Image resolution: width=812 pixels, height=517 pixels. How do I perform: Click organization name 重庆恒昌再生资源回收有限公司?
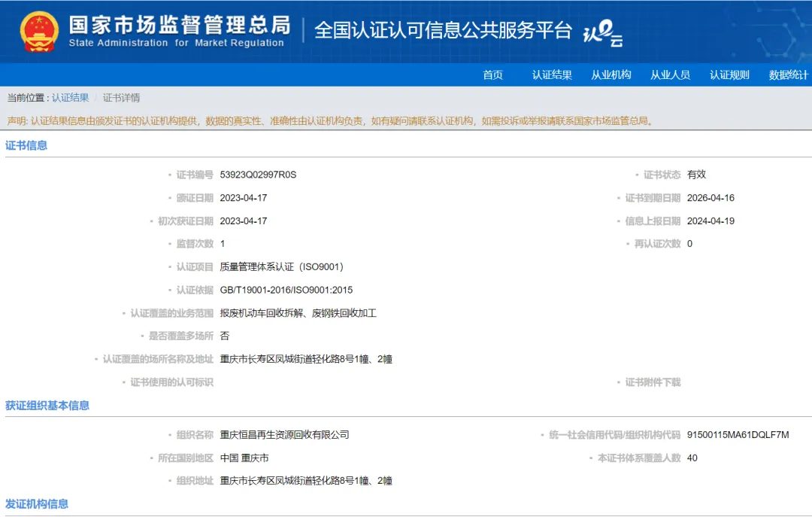point(284,435)
